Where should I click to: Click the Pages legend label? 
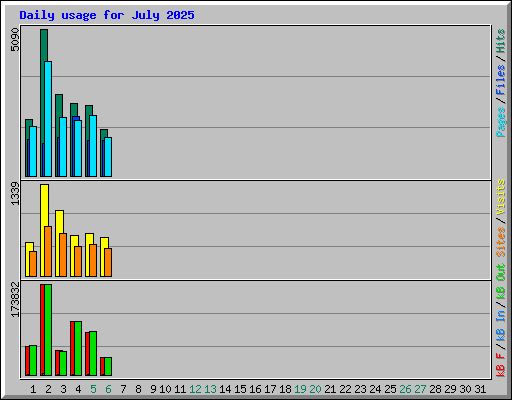500,122
